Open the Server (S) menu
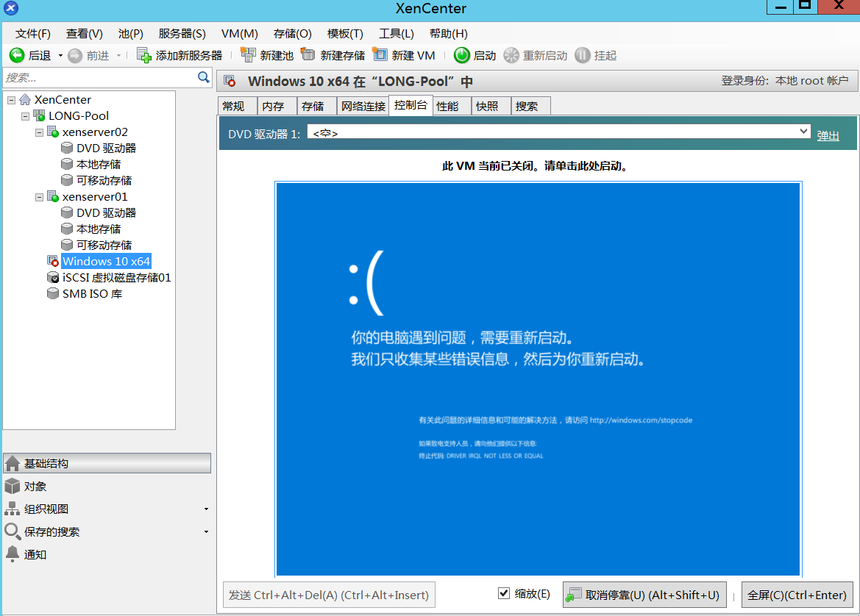The image size is (860, 616). tap(182, 34)
